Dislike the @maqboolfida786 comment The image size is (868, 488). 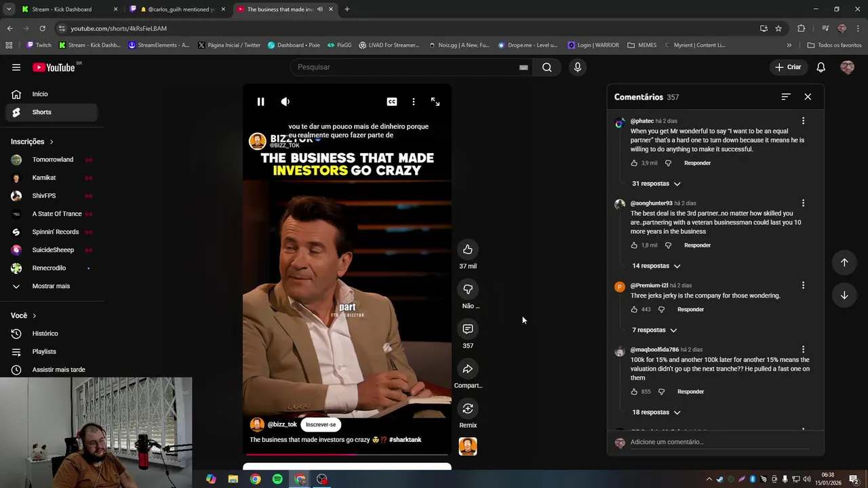tap(661, 392)
